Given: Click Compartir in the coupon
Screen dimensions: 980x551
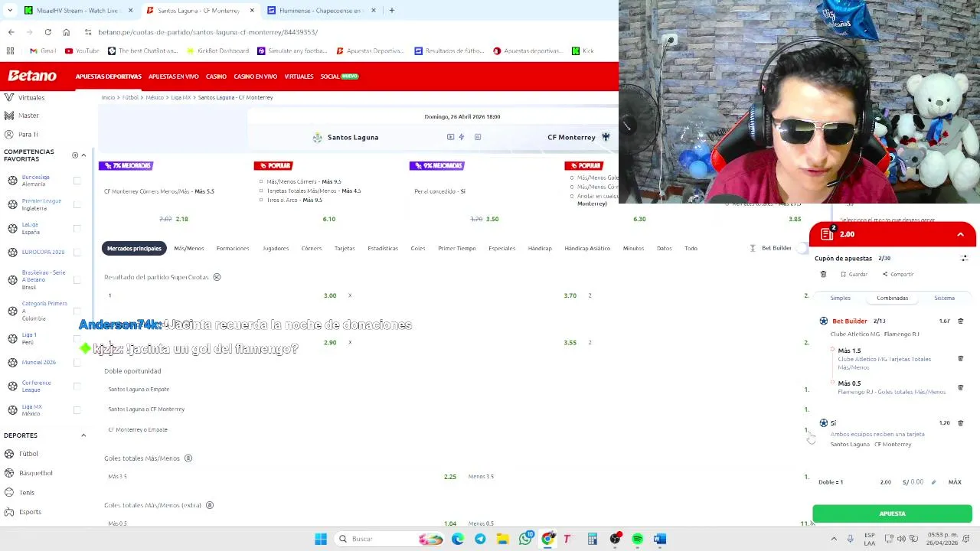Looking at the screenshot, I should [898, 274].
